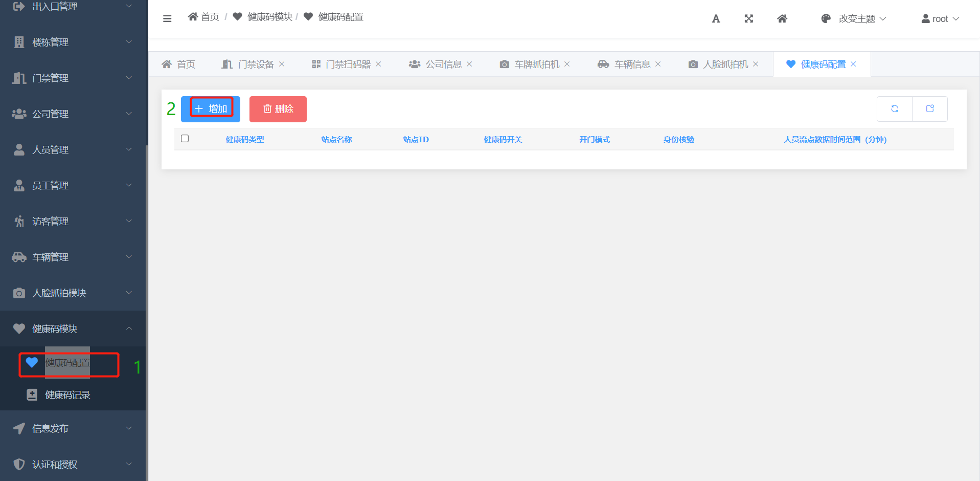The image size is (980, 481).
Task: Click the 增加 add button
Action: pos(211,109)
